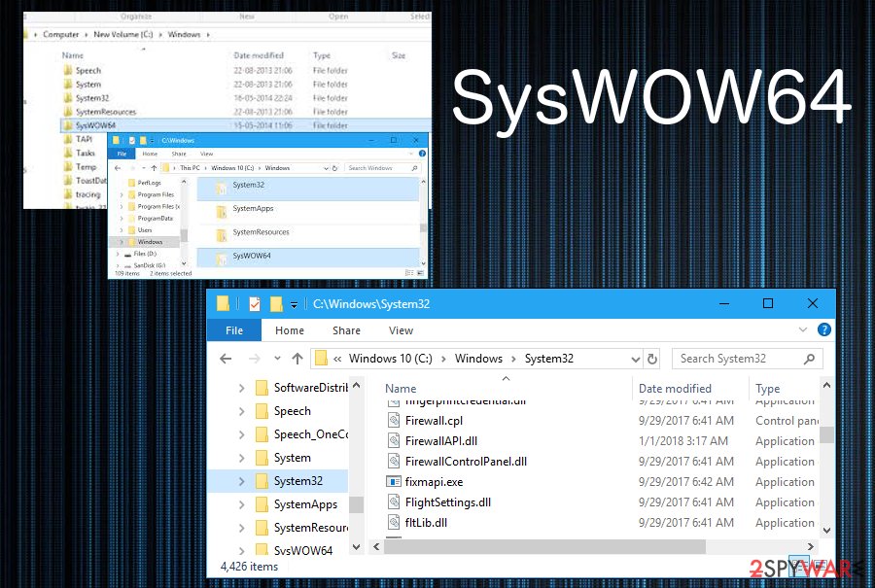The image size is (875, 588).
Task: Expand the SystemApps tree node
Action: 241,504
